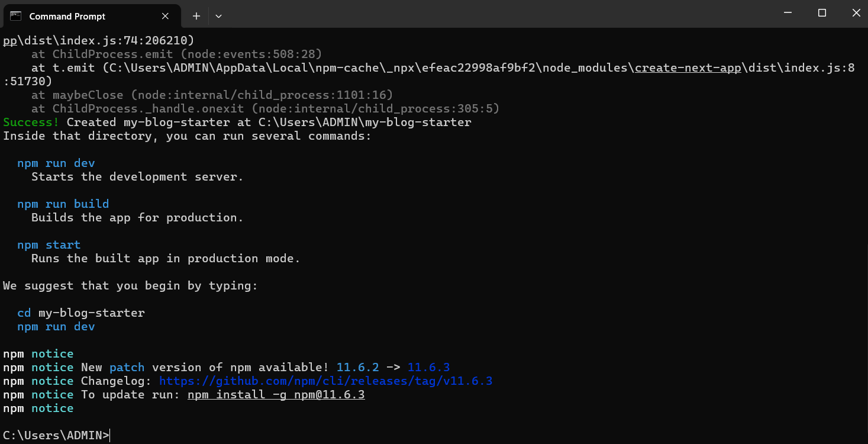Click the Command Prompt tab icon
This screenshot has width=868, height=444.
click(x=16, y=16)
